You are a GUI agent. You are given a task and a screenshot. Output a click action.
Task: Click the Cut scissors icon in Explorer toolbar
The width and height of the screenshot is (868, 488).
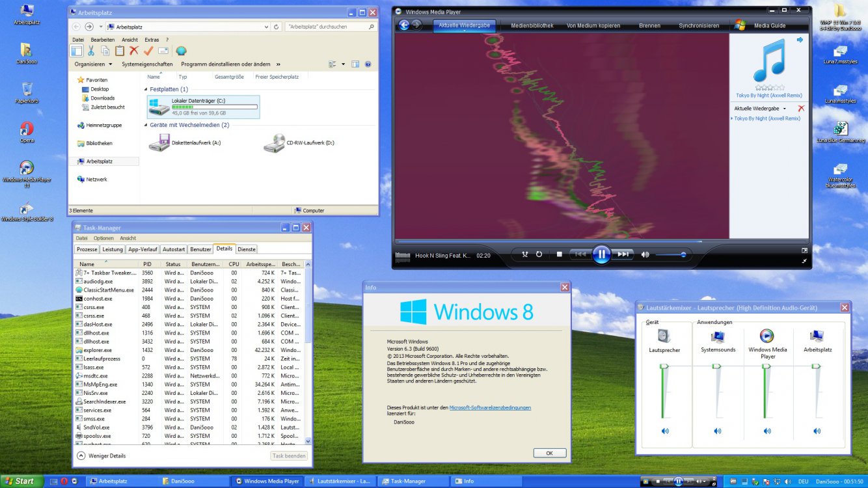[x=91, y=51]
